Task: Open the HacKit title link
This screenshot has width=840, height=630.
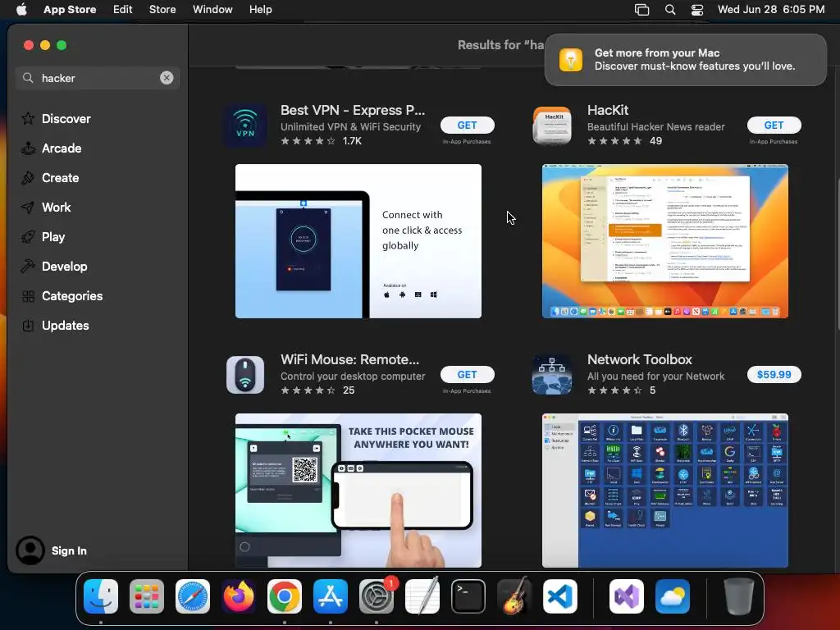Action: coord(608,110)
